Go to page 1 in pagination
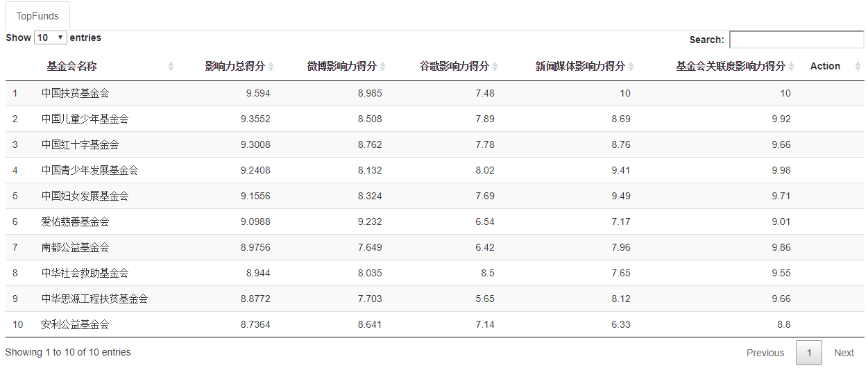 click(x=809, y=353)
